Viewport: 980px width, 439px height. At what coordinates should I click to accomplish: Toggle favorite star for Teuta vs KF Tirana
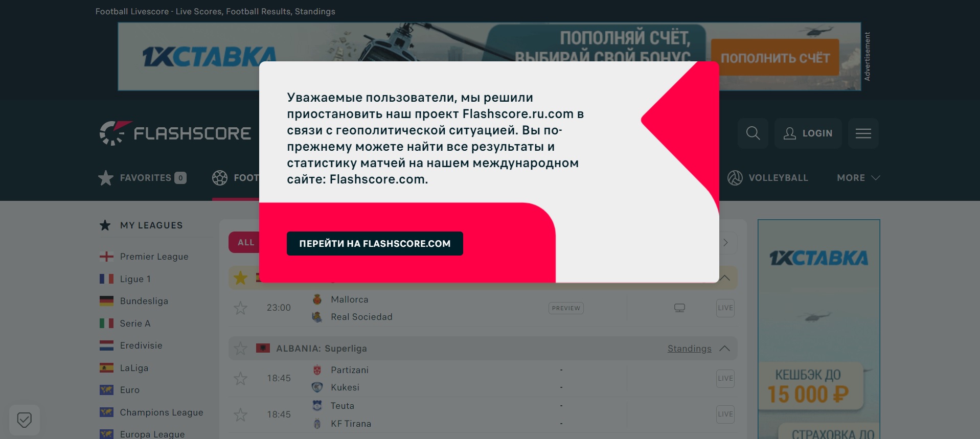[240, 414]
